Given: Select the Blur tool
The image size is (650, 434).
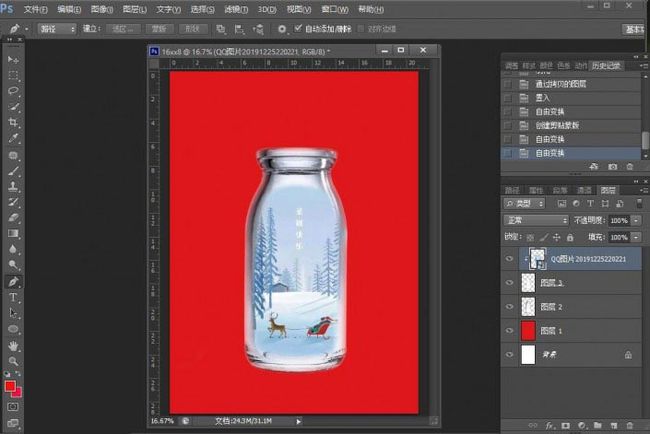Looking at the screenshot, I should tap(13, 249).
